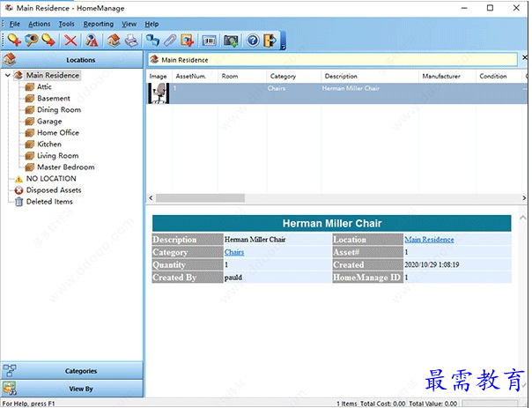Click the barcode icon in toolbar
The height and width of the screenshot is (408, 532).
point(210,41)
